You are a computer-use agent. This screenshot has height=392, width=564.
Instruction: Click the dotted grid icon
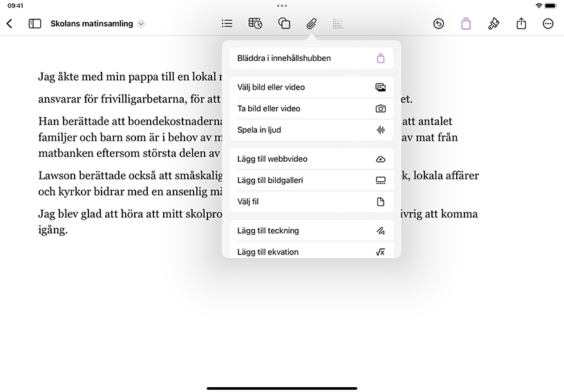click(x=338, y=24)
